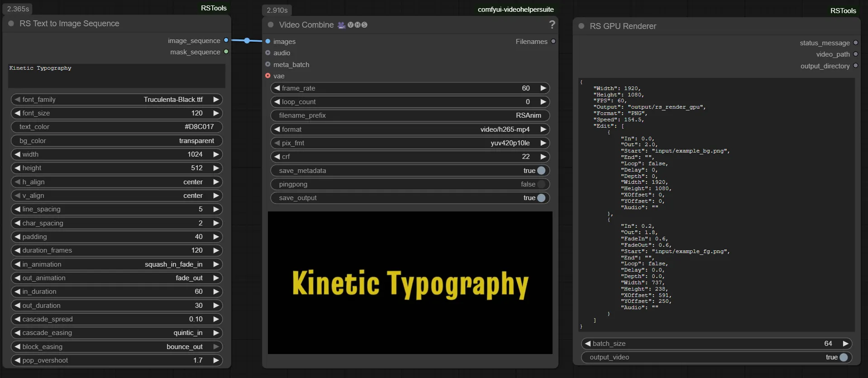
Task: Toggle the output_video switch
Action: [843, 357]
